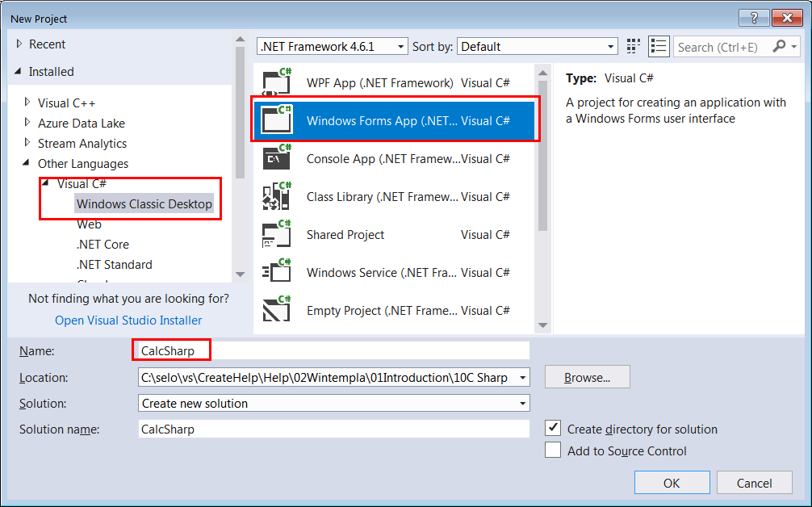812x507 pixels.
Task: Close the New Project dialog
Action: tap(787, 18)
